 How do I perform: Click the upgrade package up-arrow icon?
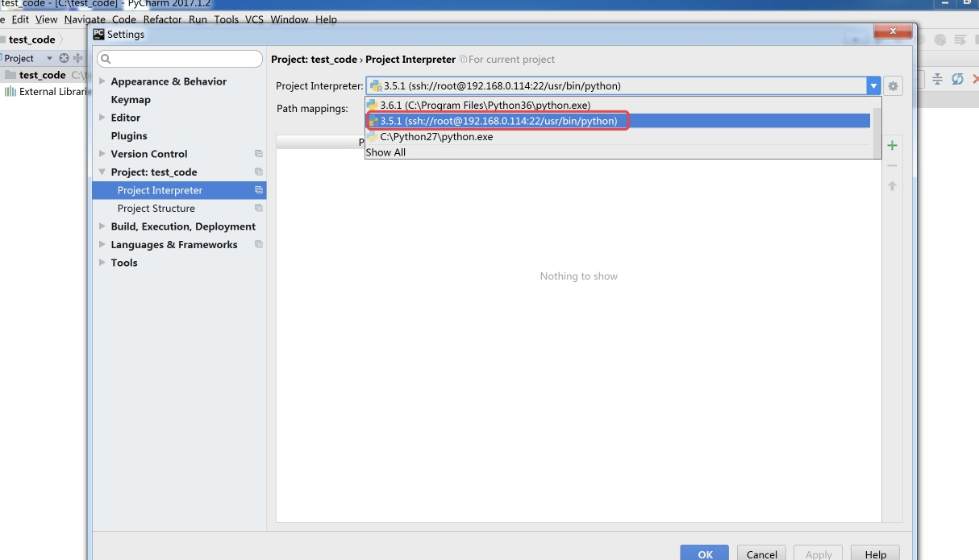892,185
